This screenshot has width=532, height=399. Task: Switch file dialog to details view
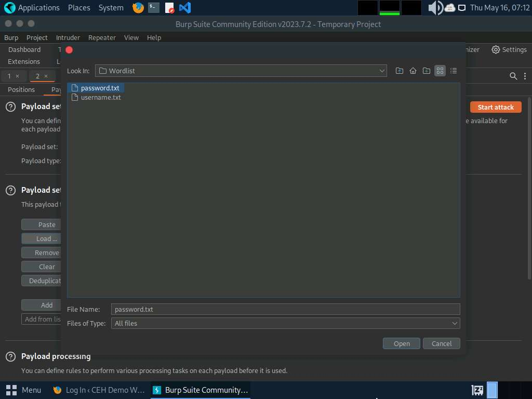tap(454, 71)
